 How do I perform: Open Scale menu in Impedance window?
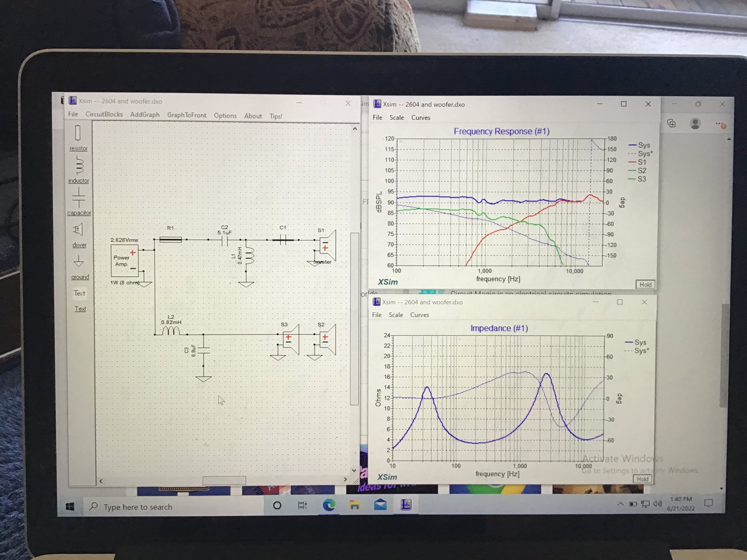point(396,315)
